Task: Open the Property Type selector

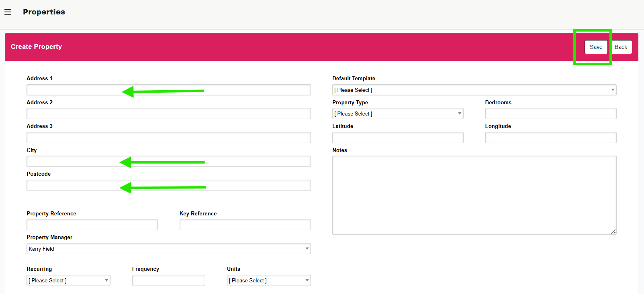Action: [397, 114]
